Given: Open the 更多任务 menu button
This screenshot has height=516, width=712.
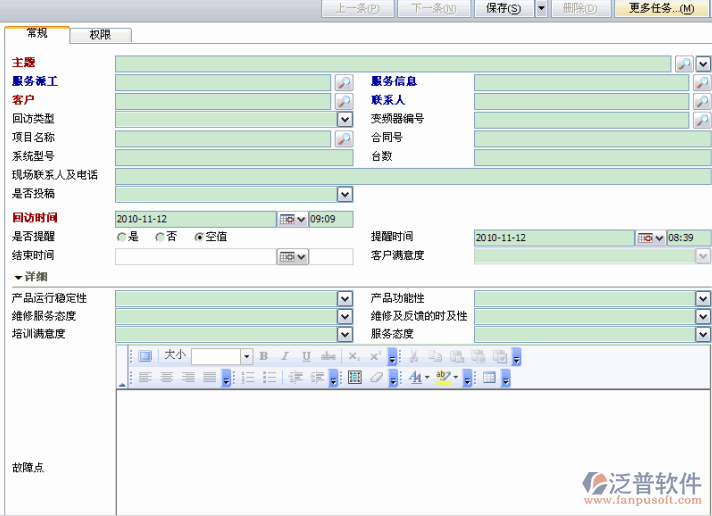Looking at the screenshot, I should click(x=661, y=9).
